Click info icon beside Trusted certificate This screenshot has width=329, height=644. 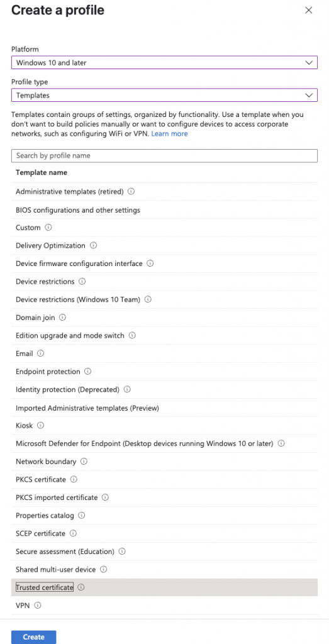click(81, 587)
